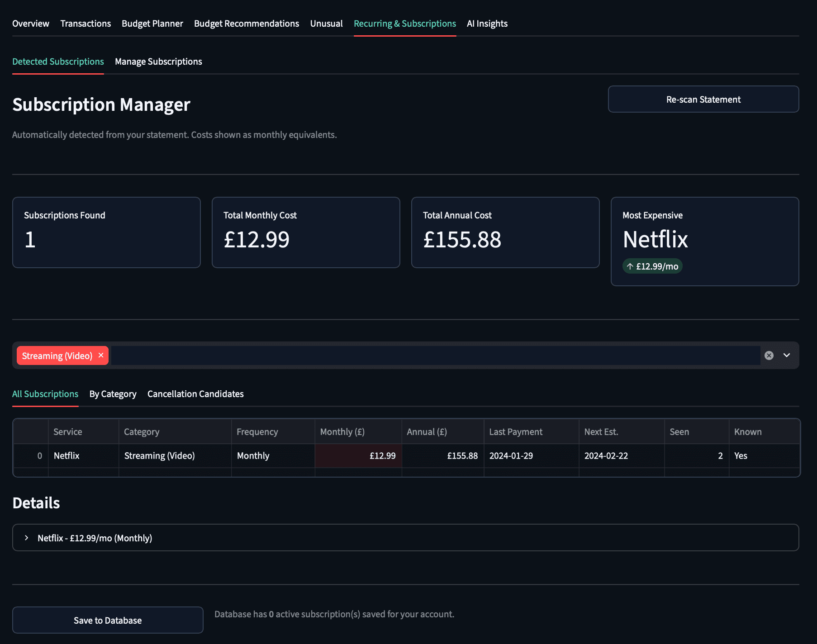This screenshot has height=644, width=817.
Task: Click the 2024-02-22 next estimate cell
Action: pos(622,456)
